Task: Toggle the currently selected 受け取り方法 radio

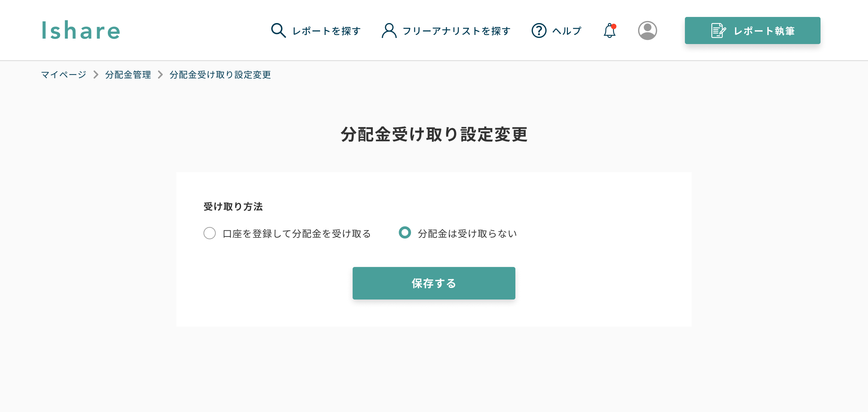Action: pos(405,233)
